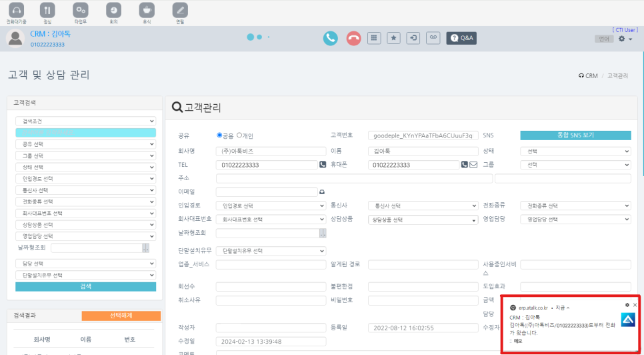
Task: Click the mail icon beside 이메일 field
Action: 322,192
